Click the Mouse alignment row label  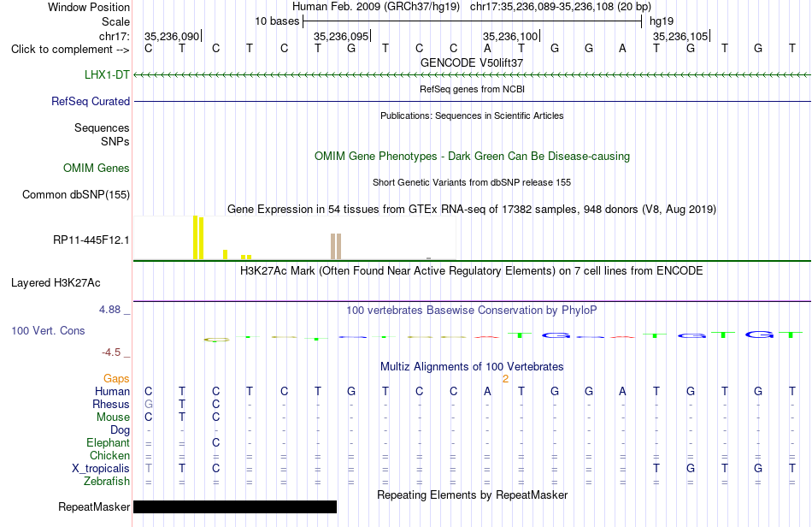[113, 417]
